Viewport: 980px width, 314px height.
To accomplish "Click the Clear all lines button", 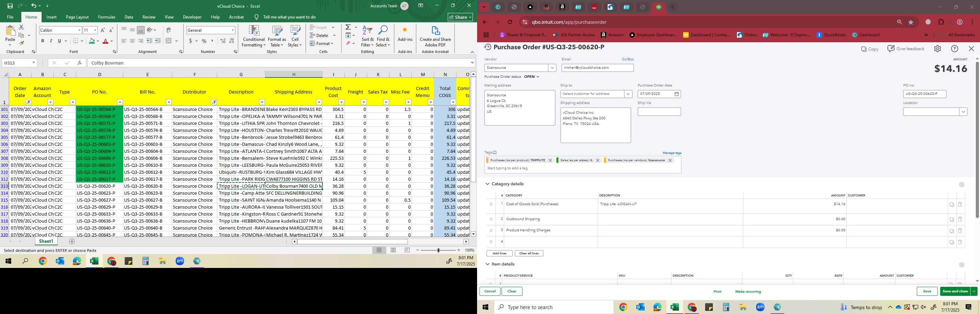I will click(x=529, y=253).
